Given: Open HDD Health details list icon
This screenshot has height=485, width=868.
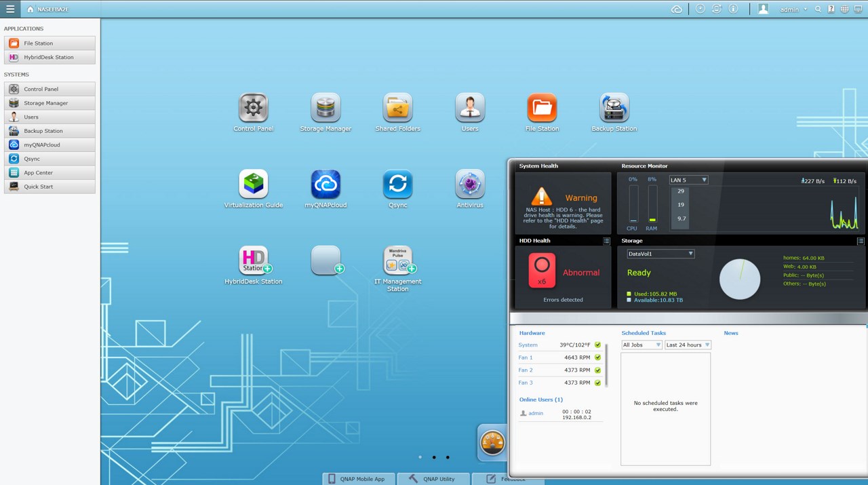Looking at the screenshot, I should coord(606,241).
